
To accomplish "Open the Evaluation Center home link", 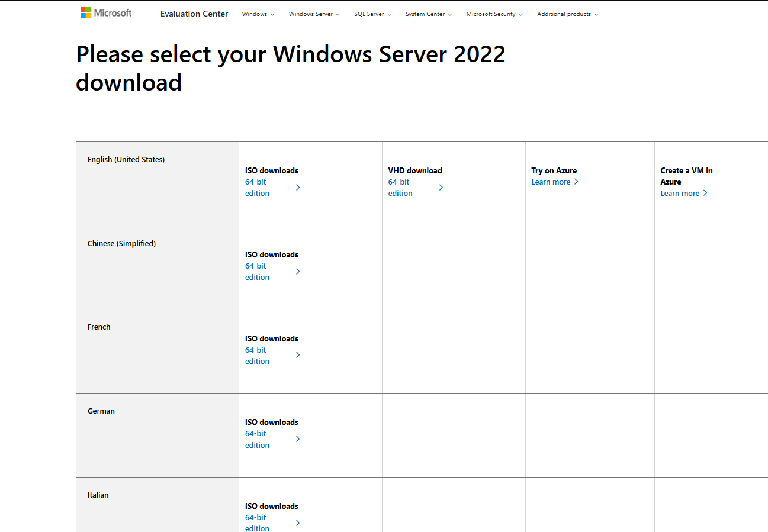I will [x=194, y=14].
